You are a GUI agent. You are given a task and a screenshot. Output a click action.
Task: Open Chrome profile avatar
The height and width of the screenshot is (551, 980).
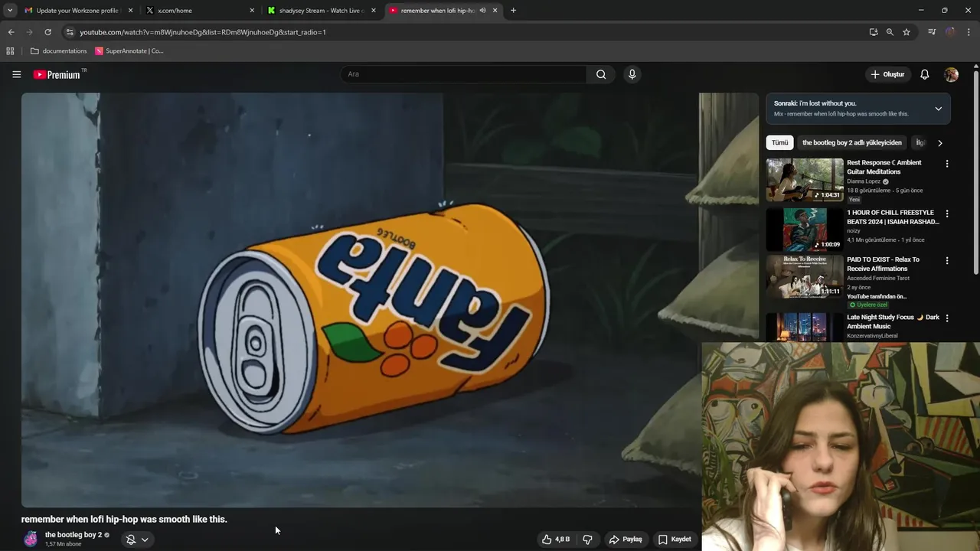tap(950, 32)
